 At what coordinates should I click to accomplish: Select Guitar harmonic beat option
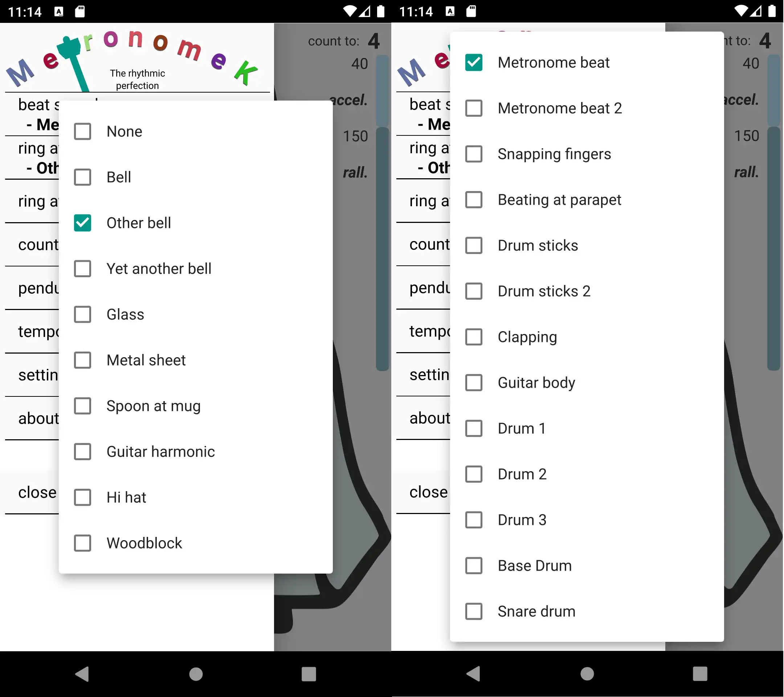click(82, 452)
